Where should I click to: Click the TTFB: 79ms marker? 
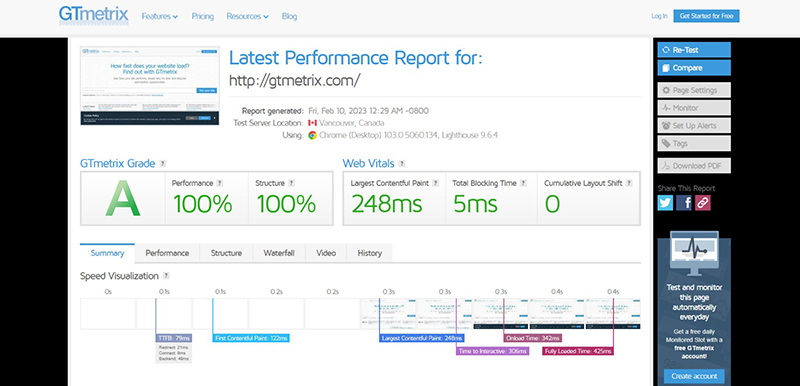tap(173, 338)
